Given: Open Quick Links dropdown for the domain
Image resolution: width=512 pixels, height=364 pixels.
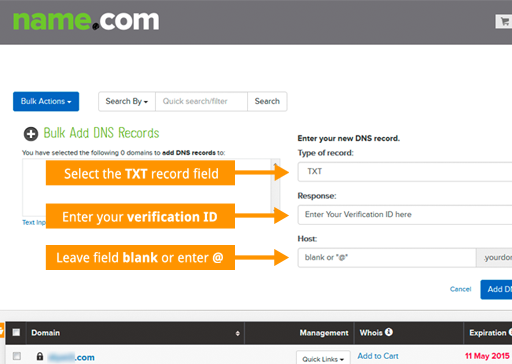Looking at the screenshot, I should tap(323, 358).
